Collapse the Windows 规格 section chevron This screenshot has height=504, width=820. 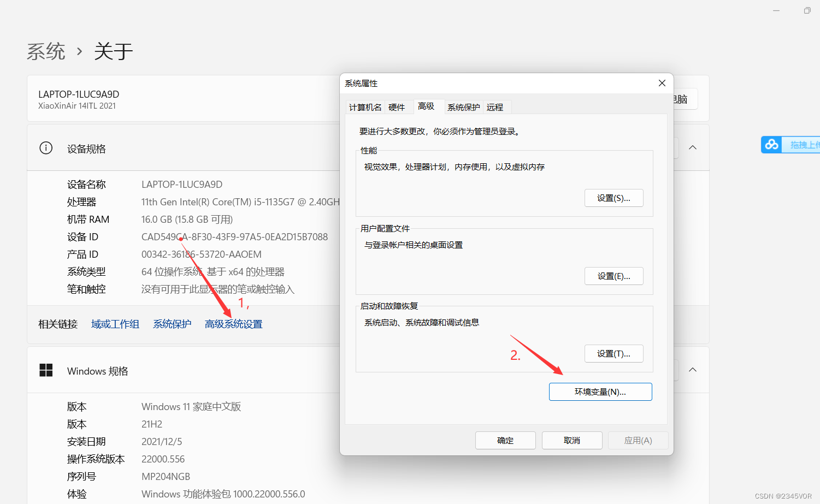tap(692, 370)
